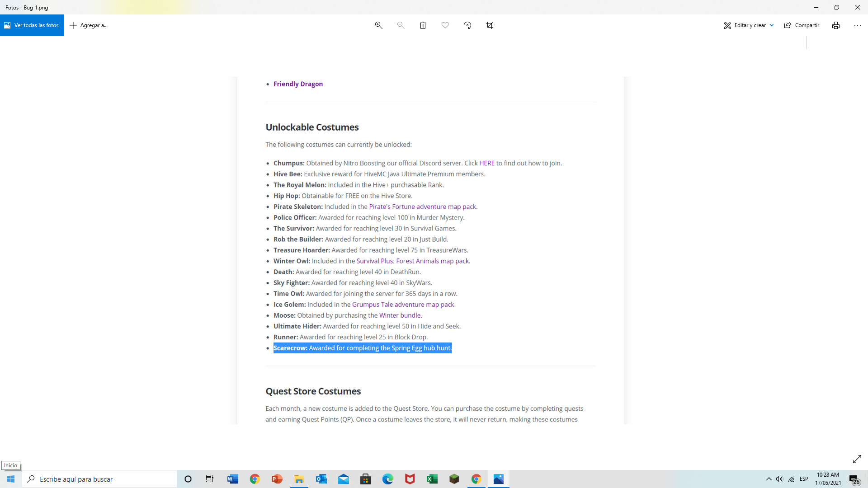
Task: Show hidden system tray icons chevron
Action: [769, 479]
